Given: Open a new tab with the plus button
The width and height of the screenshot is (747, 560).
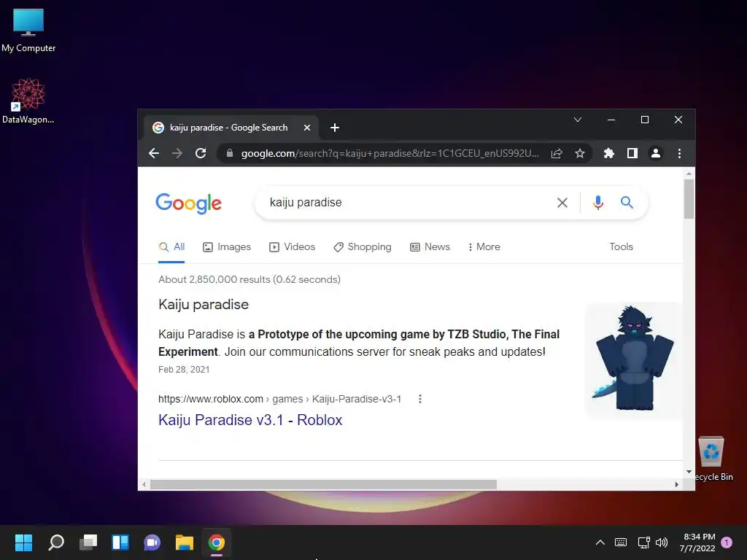Looking at the screenshot, I should pos(335,128).
